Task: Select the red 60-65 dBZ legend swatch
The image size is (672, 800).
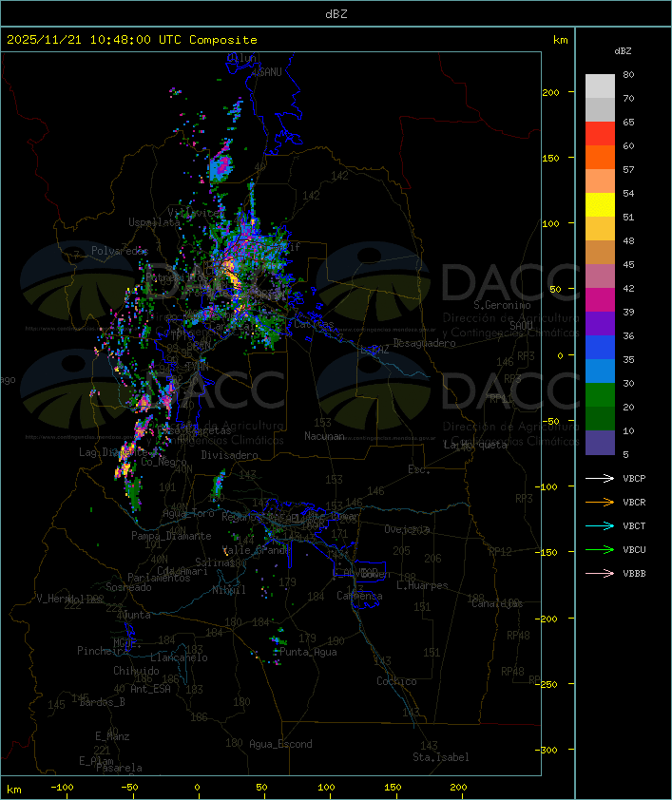Action: coord(600,134)
